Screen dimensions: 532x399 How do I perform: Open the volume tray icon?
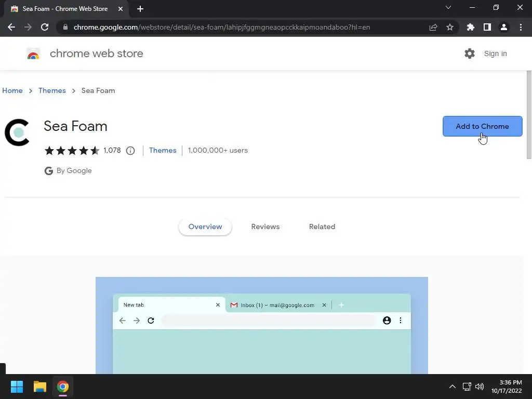click(480, 387)
